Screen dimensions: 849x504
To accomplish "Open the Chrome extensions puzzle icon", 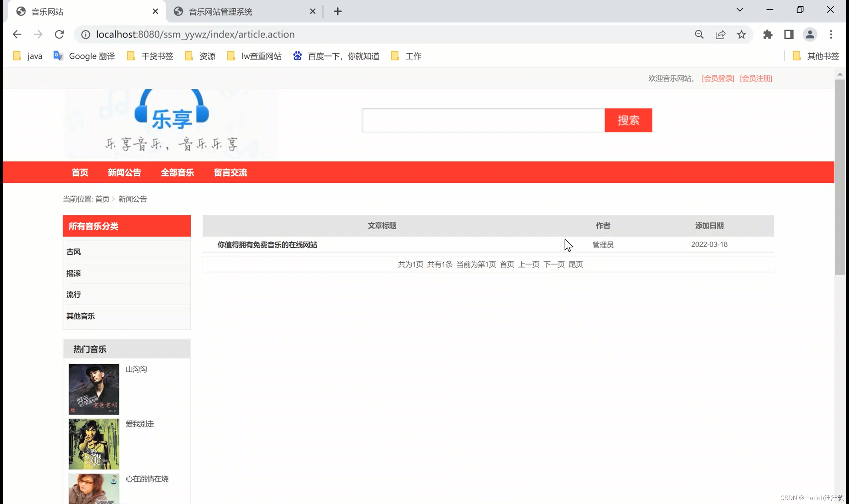I will coord(768,34).
